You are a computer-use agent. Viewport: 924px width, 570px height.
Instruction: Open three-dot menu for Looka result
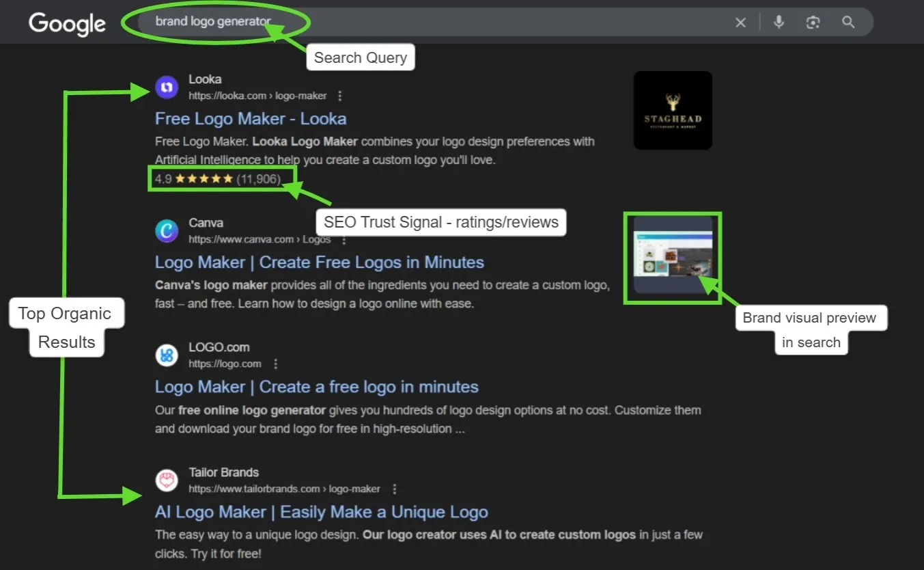[340, 96]
